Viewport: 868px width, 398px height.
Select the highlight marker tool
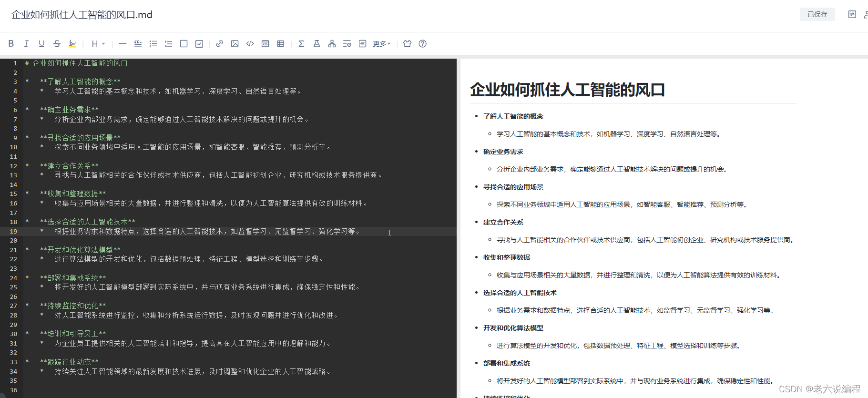72,44
